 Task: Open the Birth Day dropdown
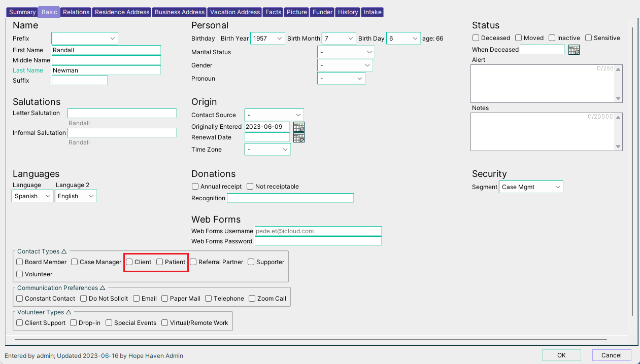tap(403, 39)
